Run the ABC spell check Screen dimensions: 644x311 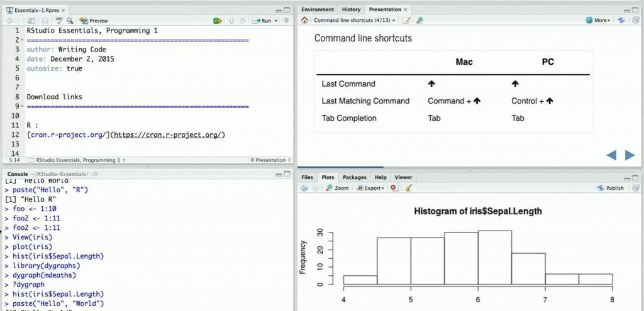[59, 21]
